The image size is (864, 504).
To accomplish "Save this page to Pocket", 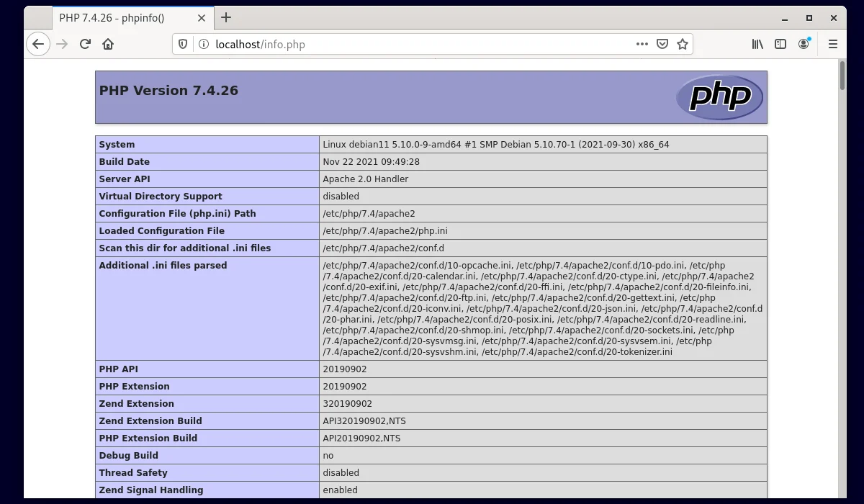I will coord(662,44).
